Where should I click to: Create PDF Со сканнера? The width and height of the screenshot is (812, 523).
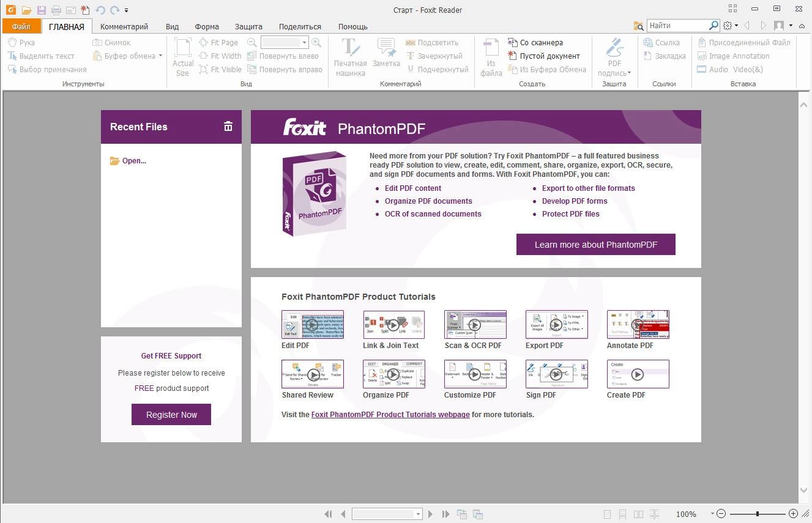(x=535, y=42)
